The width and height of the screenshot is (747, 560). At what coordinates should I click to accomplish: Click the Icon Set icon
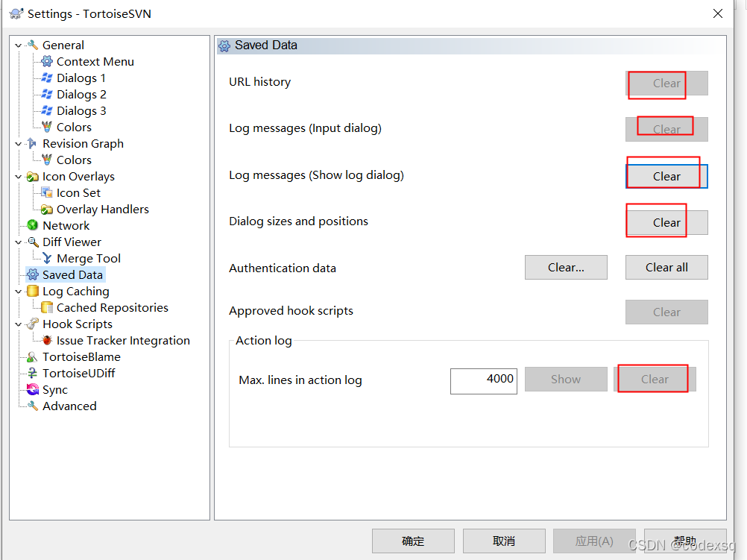(x=47, y=192)
